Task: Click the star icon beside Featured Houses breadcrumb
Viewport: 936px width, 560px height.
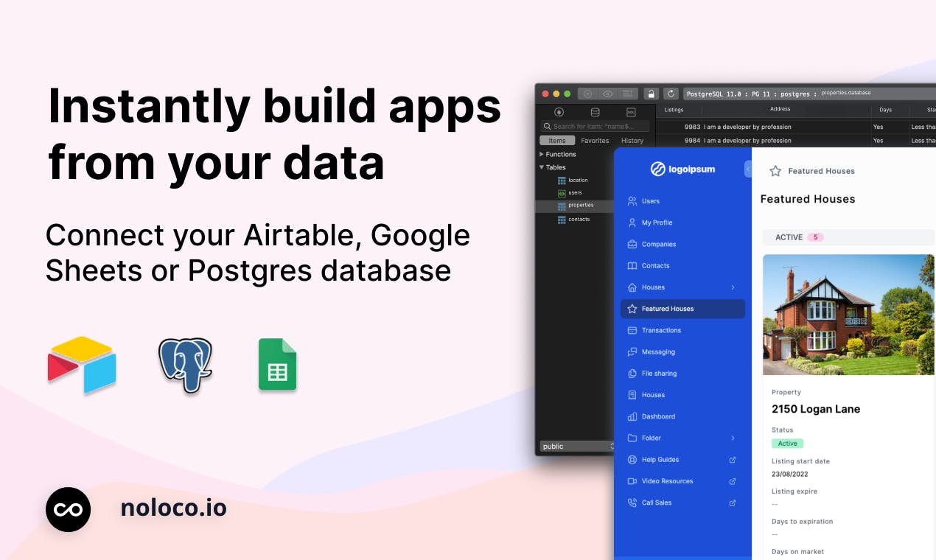Action: 775,171
